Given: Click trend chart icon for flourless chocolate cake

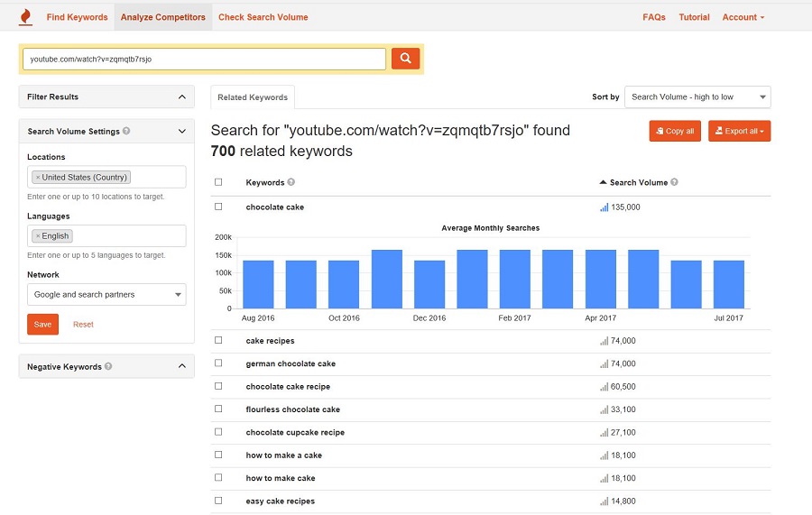Looking at the screenshot, I should pyautogui.click(x=604, y=409).
